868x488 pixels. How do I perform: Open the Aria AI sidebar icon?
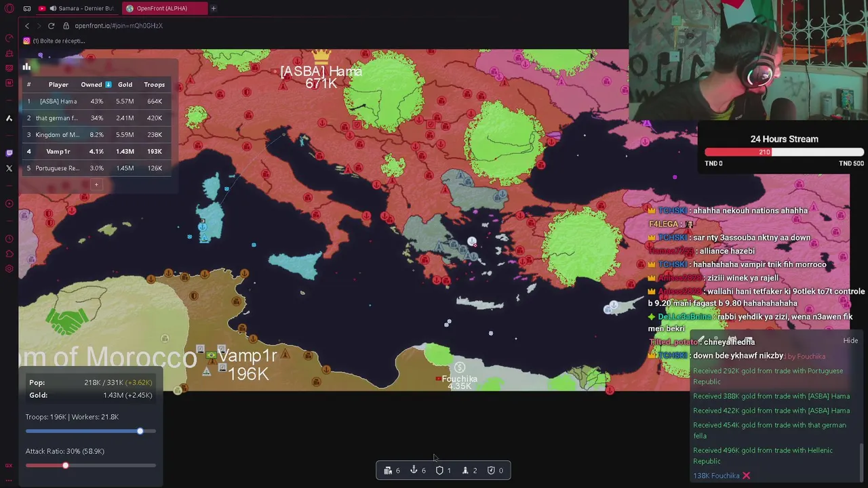coord(9,118)
